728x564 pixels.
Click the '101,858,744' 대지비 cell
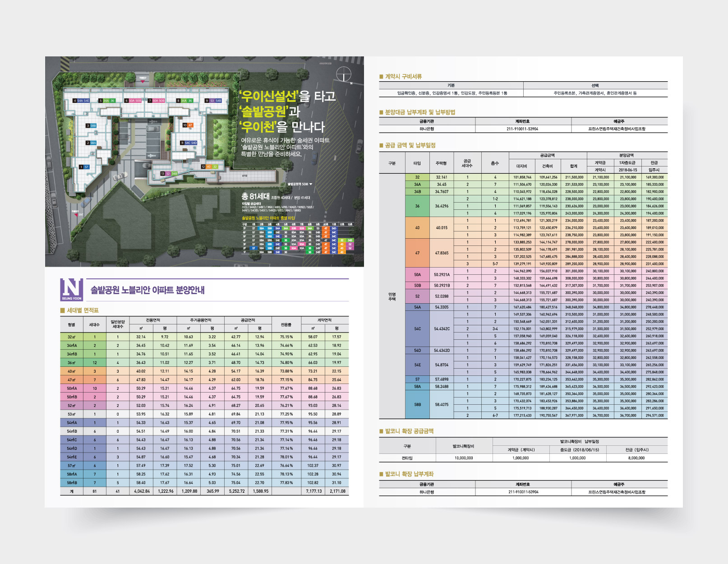coord(522,177)
